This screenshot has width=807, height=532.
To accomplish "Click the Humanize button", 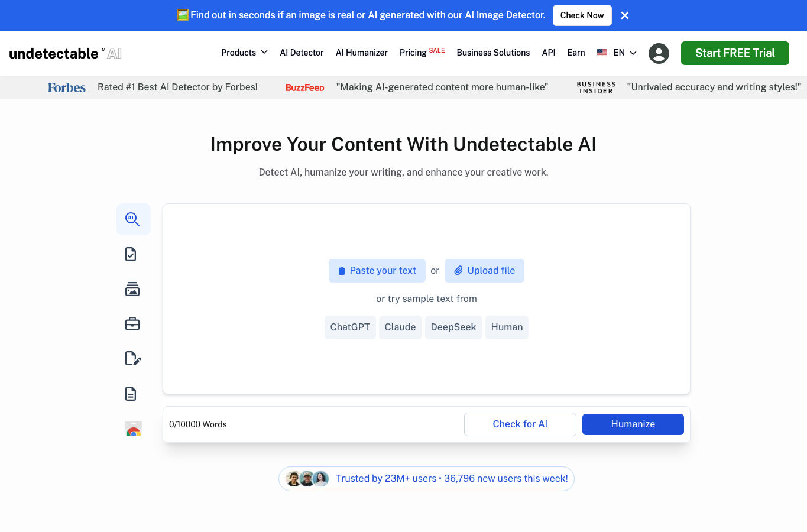I will [633, 424].
